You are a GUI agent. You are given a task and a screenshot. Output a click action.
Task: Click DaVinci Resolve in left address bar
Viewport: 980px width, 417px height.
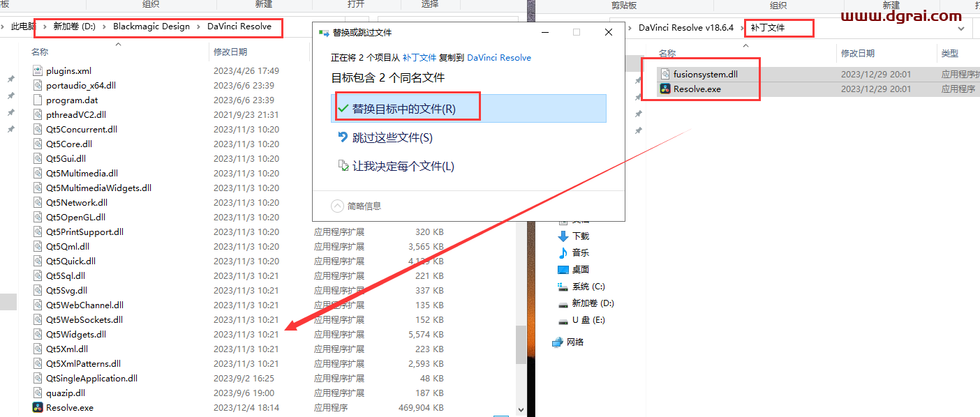(239, 26)
